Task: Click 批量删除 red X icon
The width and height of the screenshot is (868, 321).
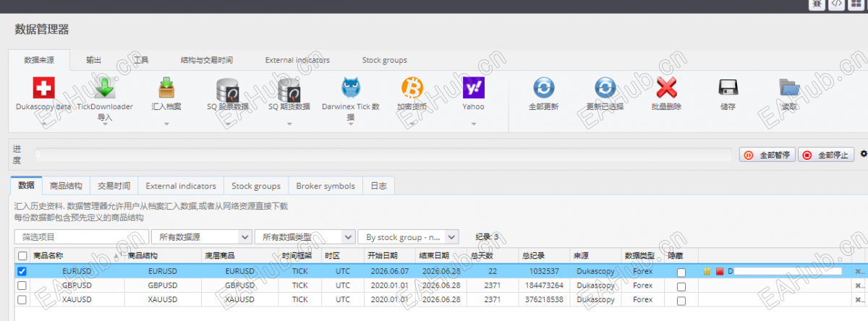Action: pyautogui.click(x=666, y=88)
